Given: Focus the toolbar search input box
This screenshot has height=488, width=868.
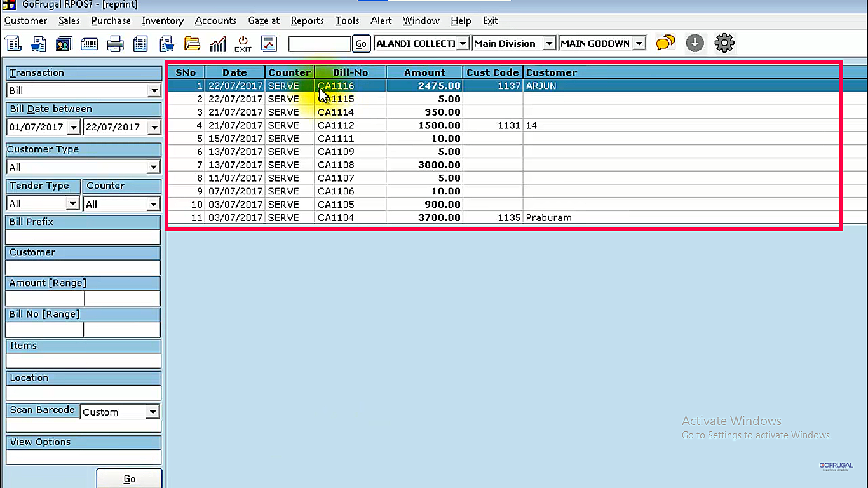Looking at the screenshot, I should tap(320, 44).
